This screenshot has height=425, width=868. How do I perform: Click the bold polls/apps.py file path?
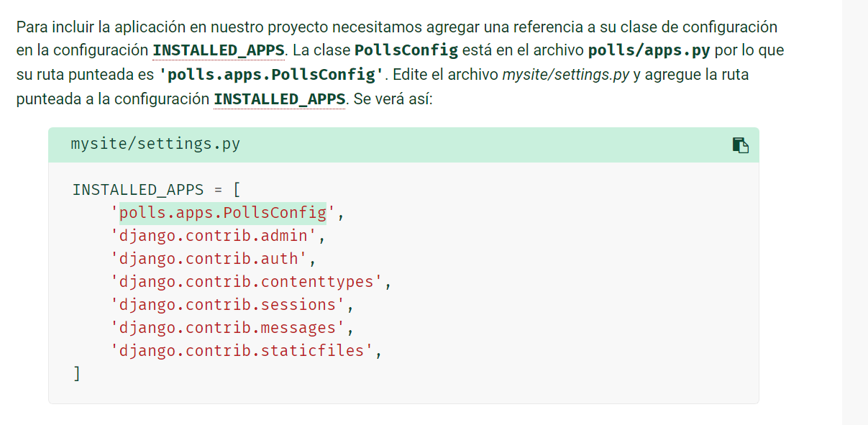[649, 50]
